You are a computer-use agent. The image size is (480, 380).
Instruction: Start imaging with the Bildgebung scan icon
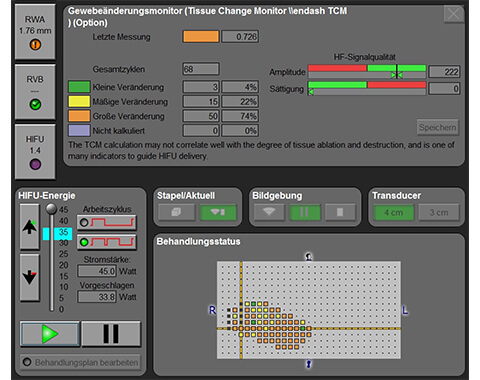269,212
